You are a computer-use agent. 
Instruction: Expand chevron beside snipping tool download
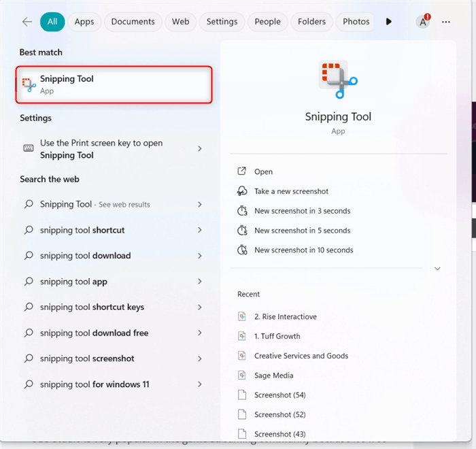coord(199,256)
